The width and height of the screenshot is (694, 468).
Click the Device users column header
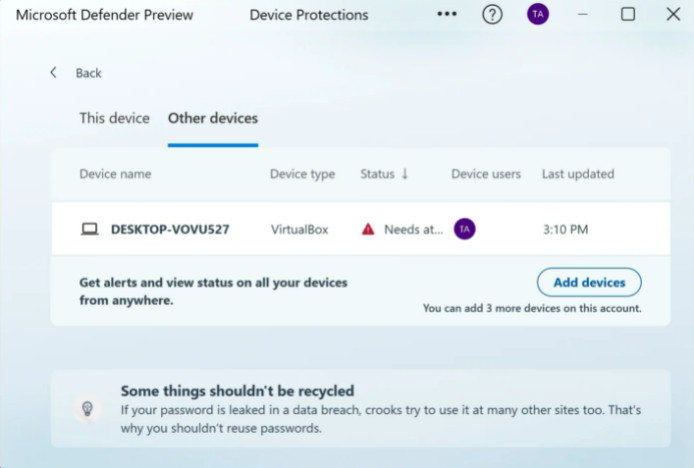click(x=486, y=174)
